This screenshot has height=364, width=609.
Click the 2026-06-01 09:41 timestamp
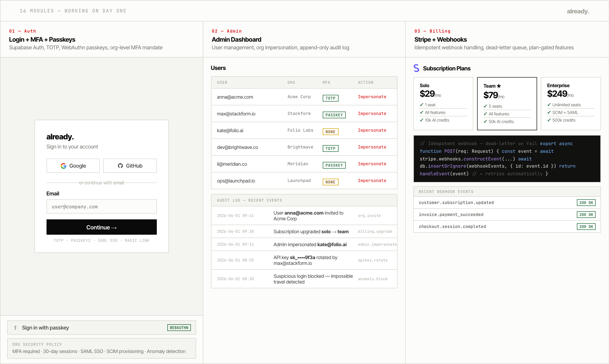[235, 216]
